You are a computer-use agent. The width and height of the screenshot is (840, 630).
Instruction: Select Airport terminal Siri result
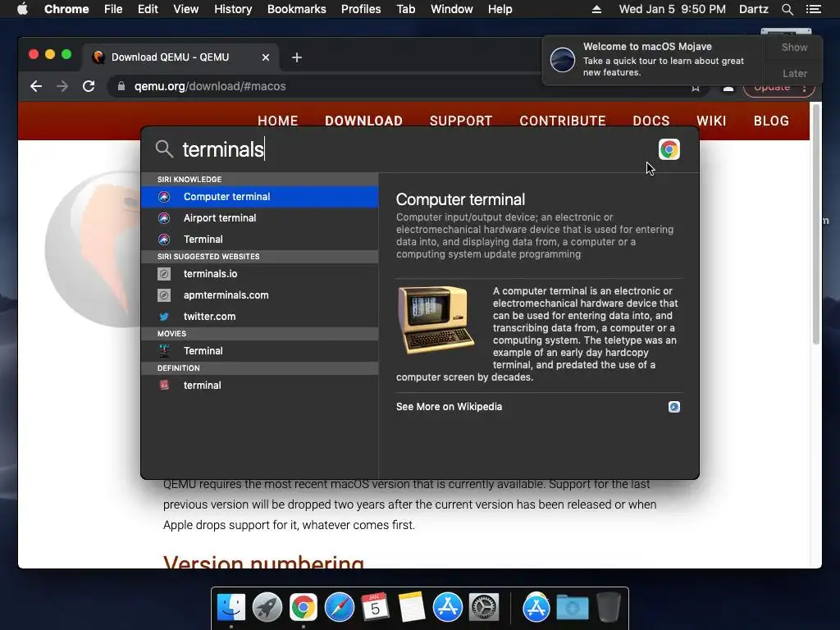tap(260, 218)
